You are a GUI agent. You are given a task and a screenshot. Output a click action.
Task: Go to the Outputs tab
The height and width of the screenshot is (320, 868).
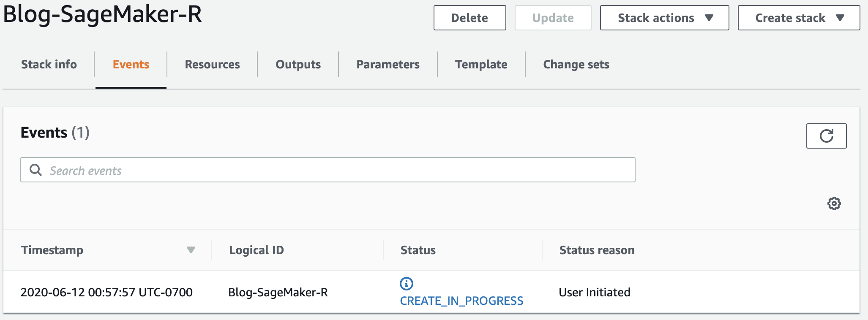[x=298, y=64]
